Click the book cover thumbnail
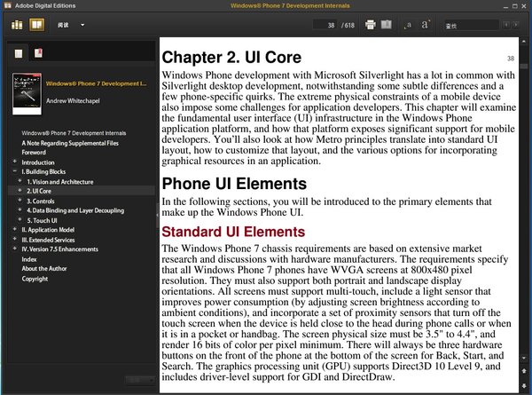Viewport: 532px width, 395px height. pyautogui.click(x=27, y=91)
